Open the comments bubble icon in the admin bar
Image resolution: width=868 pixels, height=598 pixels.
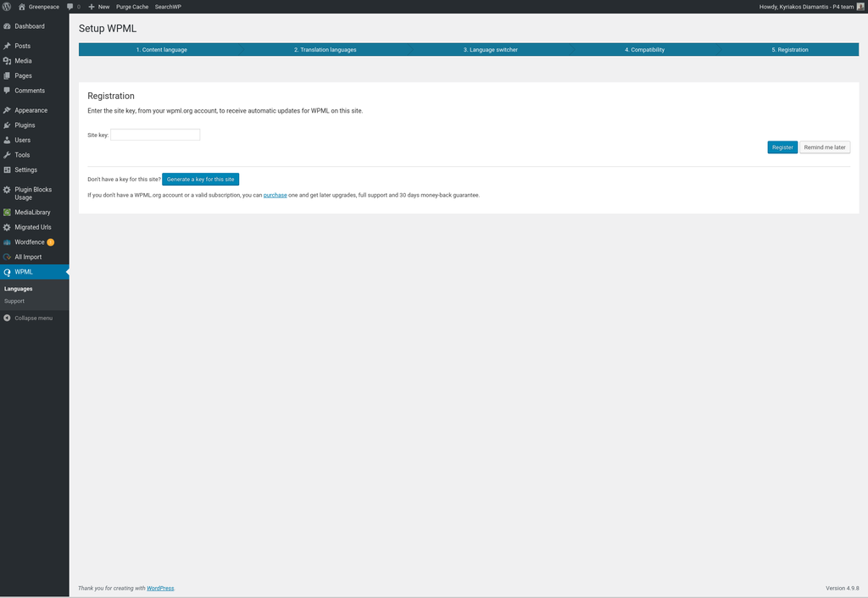point(70,7)
